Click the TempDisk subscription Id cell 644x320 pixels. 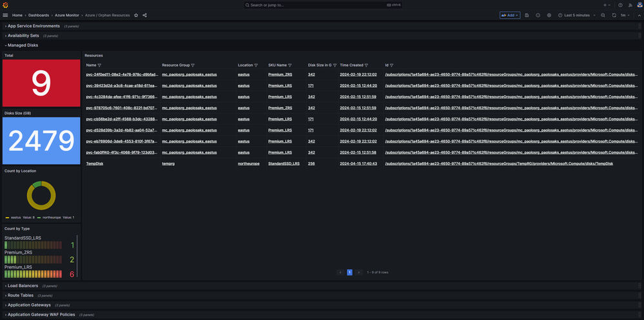[499, 163]
